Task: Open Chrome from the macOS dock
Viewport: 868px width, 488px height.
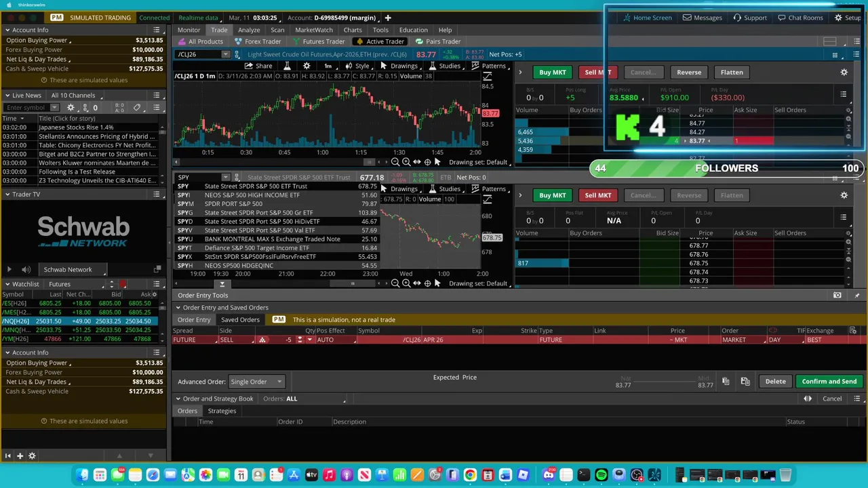Action: 470,475
